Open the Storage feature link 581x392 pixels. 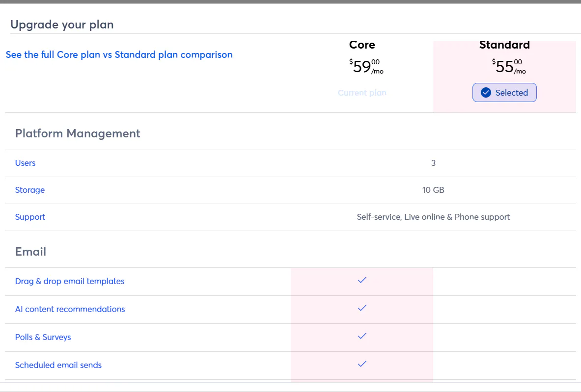[29, 190]
